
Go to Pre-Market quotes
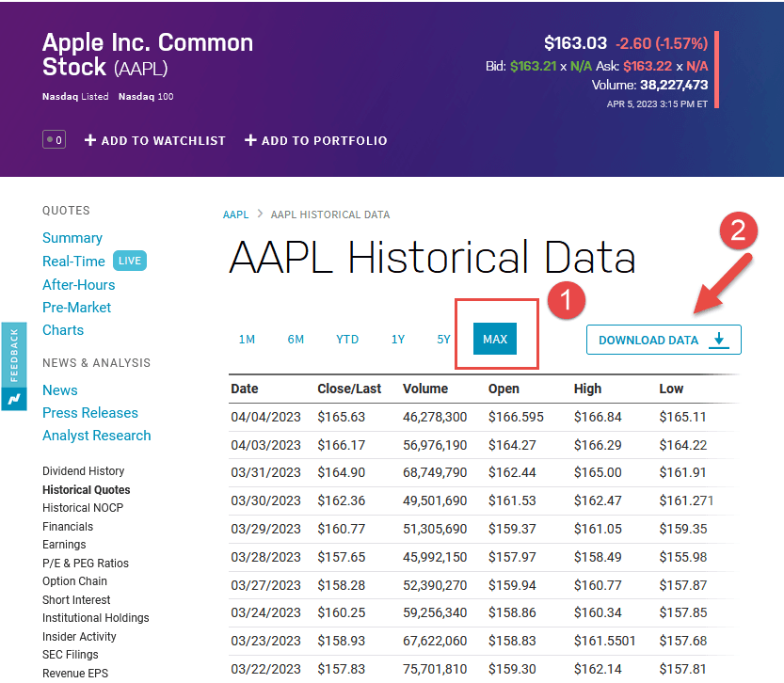tap(76, 308)
